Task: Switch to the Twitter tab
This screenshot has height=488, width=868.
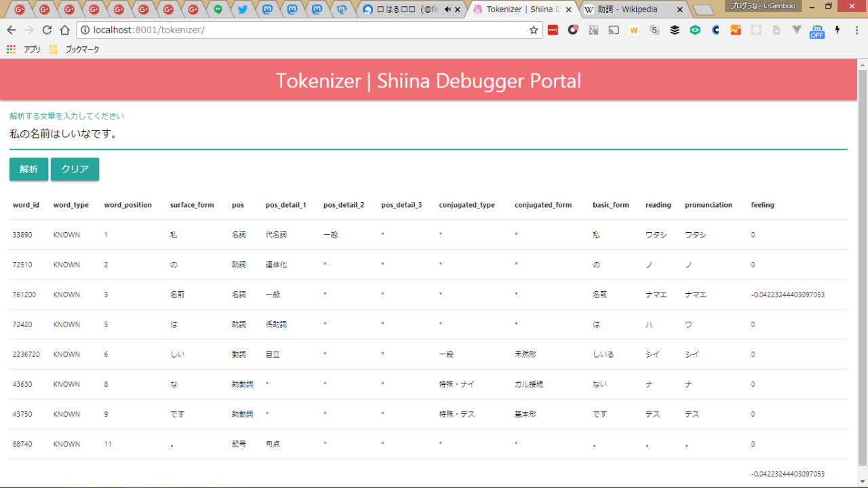Action: click(243, 10)
